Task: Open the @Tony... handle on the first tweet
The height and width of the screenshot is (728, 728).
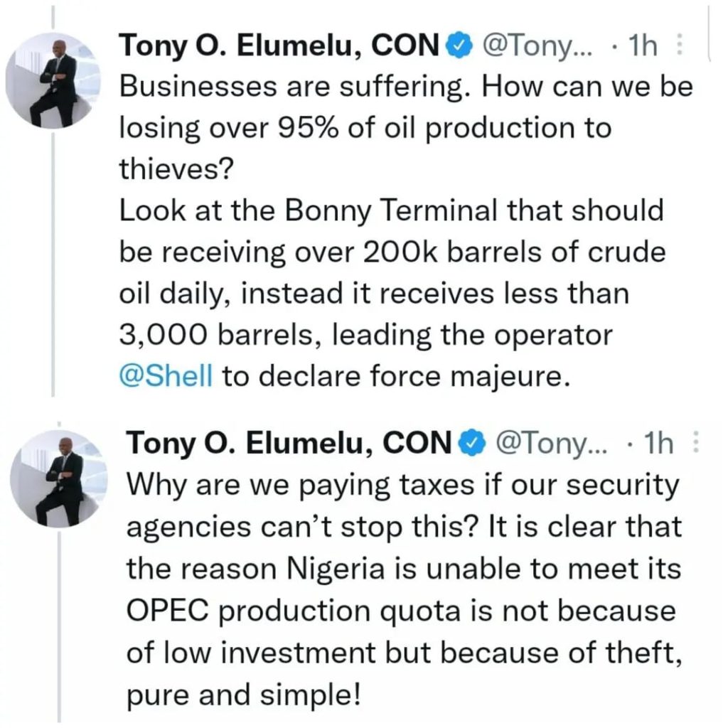Action: 533,47
